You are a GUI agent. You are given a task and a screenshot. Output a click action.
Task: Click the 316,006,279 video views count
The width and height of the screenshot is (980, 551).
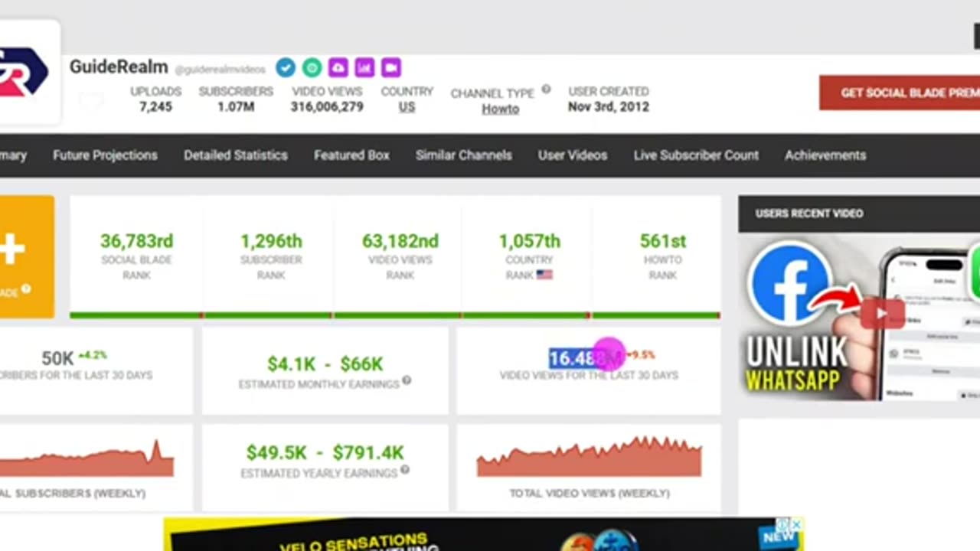327,107
